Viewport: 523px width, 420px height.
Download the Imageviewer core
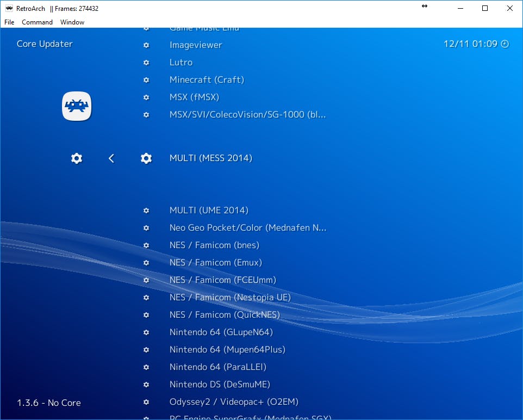(x=196, y=45)
